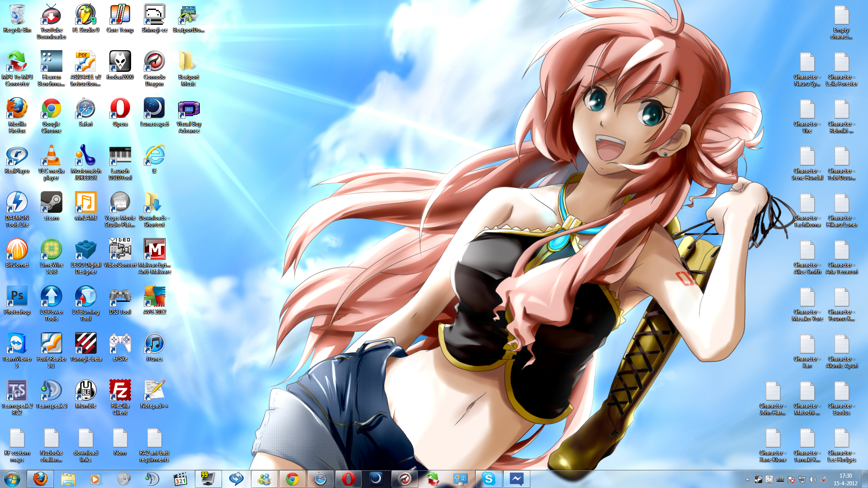Select the 'Character - Alice Smith' file
868x488 pixels.
(x=807, y=257)
